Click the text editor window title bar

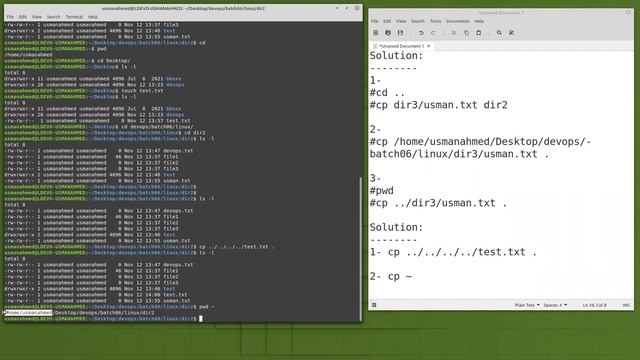coord(501,12)
